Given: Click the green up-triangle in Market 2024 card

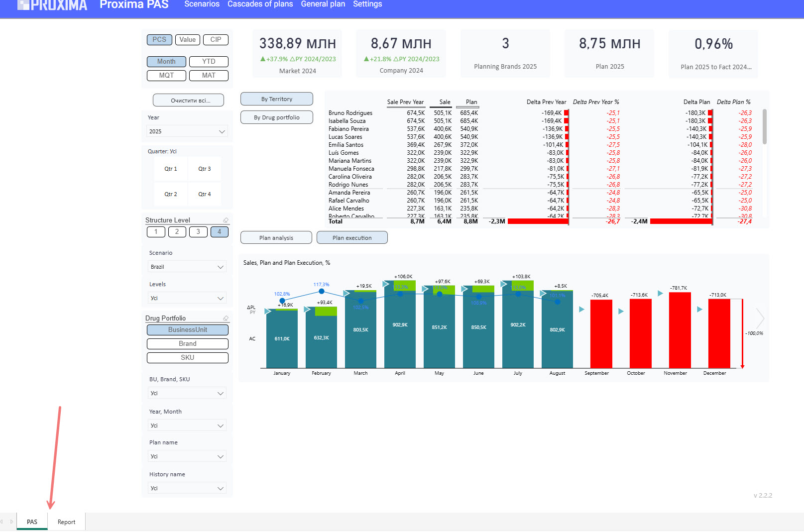Looking at the screenshot, I should point(263,59).
